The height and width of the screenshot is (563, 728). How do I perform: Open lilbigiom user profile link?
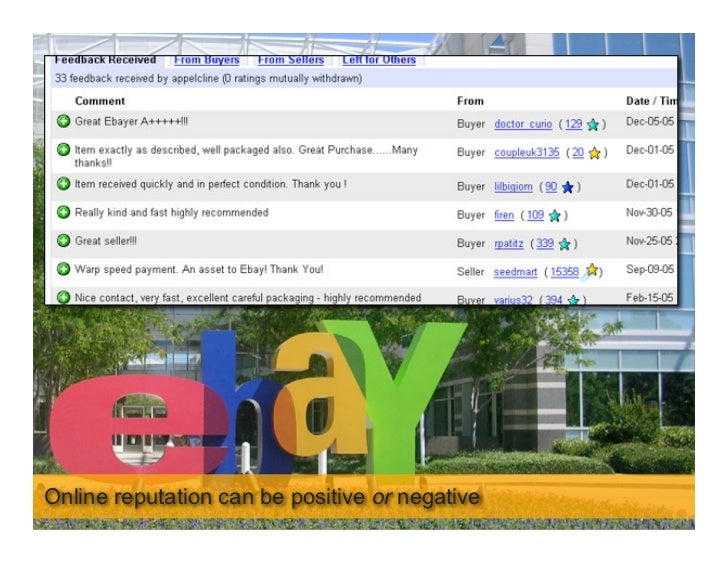514,187
